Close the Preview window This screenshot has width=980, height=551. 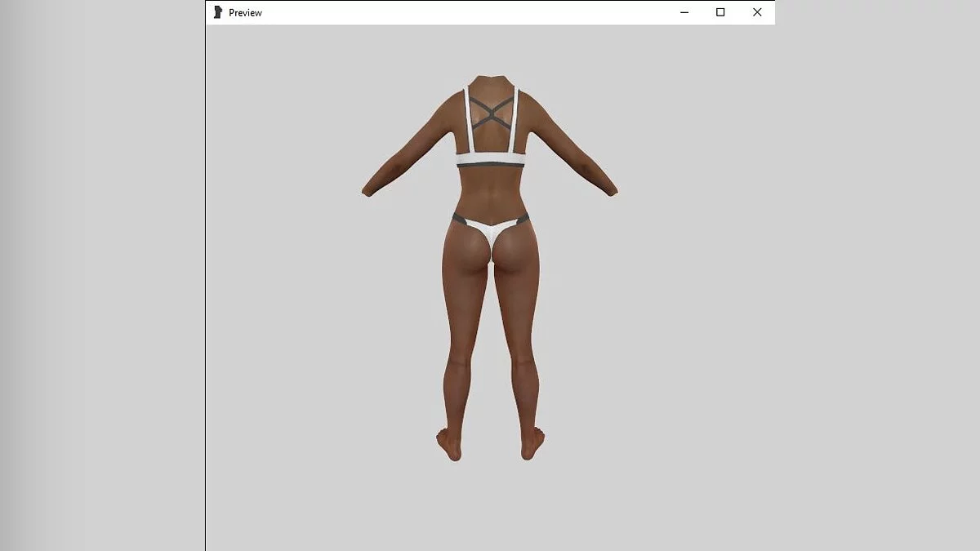pos(757,12)
